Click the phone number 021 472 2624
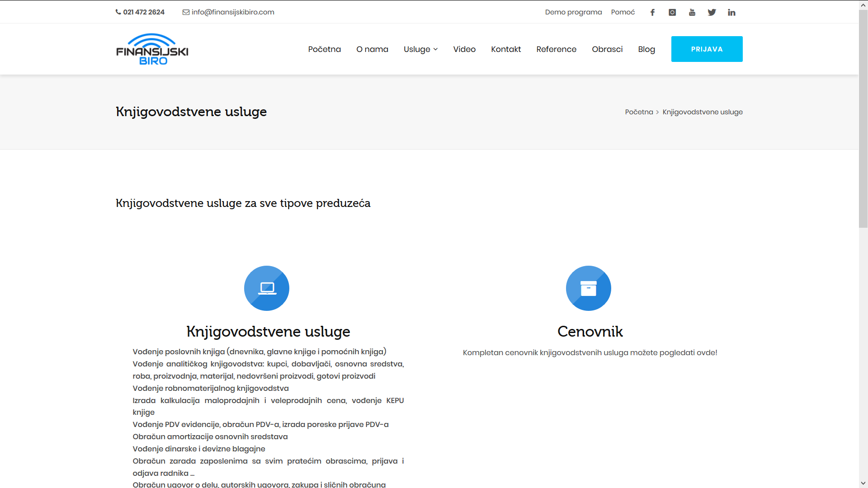Viewport: 868px width, 488px height. pyautogui.click(x=143, y=12)
